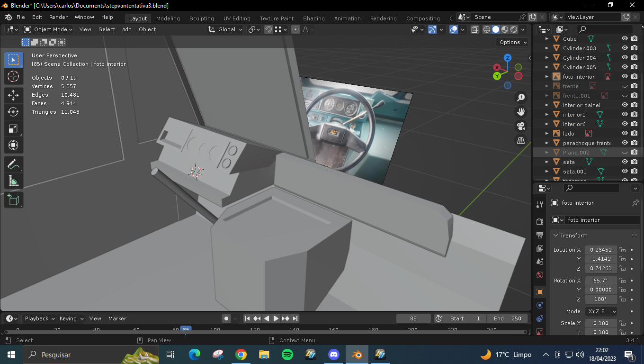Open the Scene properties tab

click(x=540, y=262)
